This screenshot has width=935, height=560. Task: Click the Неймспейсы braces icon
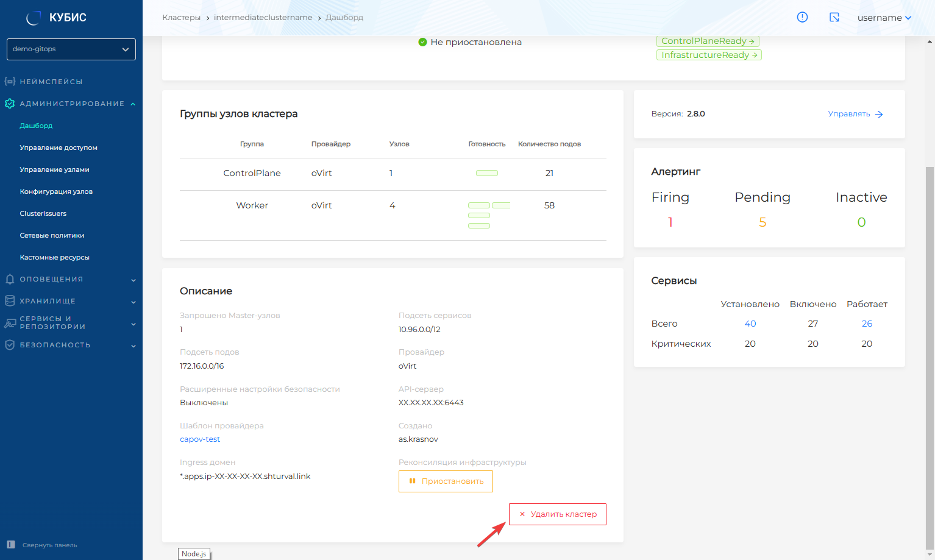pyautogui.click(x=10, y=81)
